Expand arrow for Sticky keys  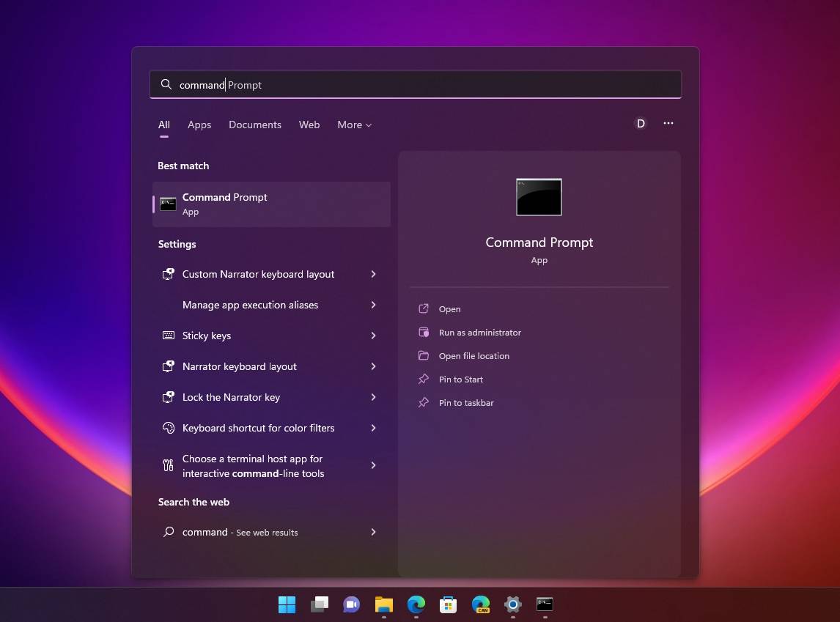click(373, 336)
